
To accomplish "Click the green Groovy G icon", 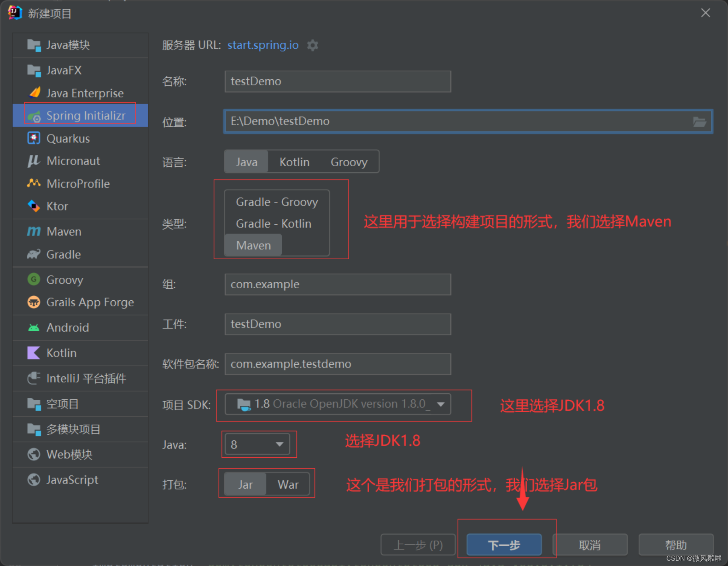I will [34, 279].
